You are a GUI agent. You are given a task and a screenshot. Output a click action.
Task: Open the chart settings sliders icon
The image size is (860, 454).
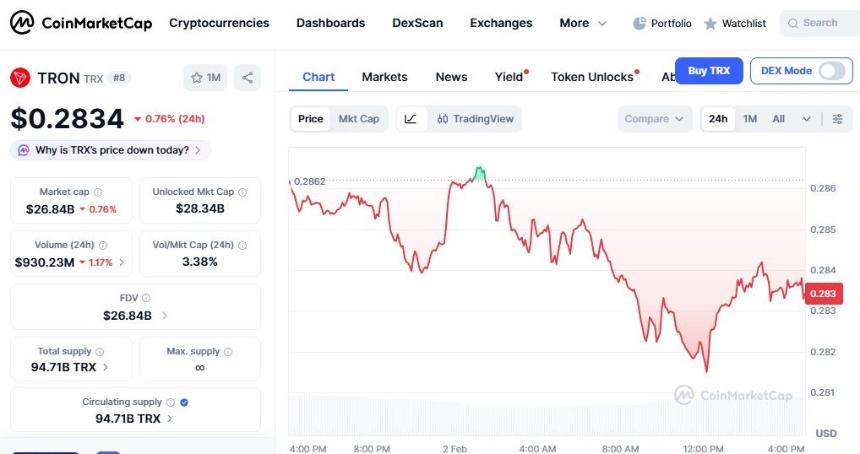click(837, 119)
